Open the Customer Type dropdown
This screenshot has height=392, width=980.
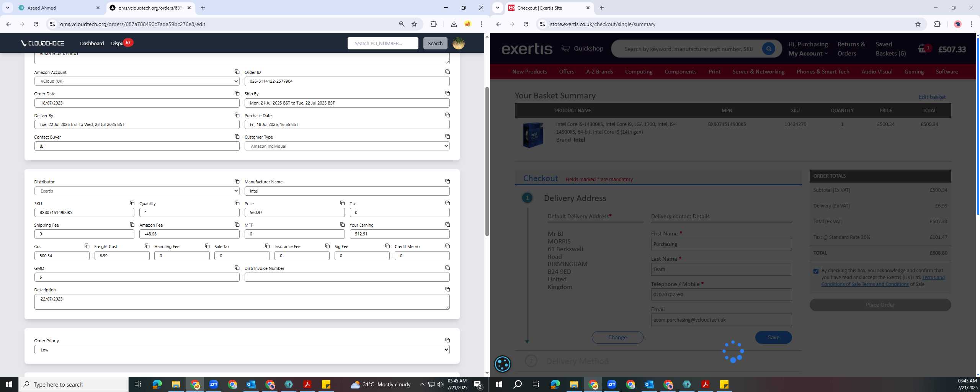[x=347, y=146]
